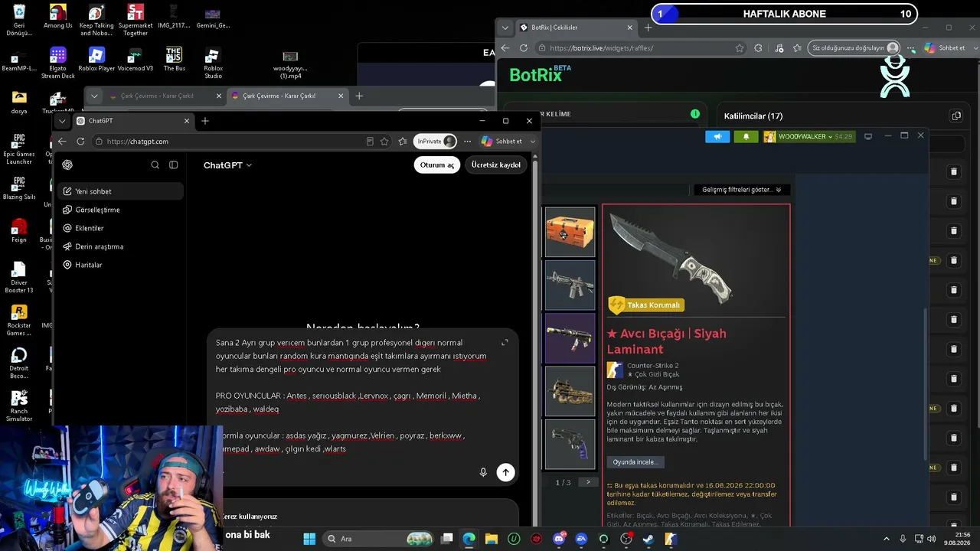The width and height of the screenshot is (980, 551).
Task: Open extensions puzzle icon in BotRix browser
Action: coord(758,48)
